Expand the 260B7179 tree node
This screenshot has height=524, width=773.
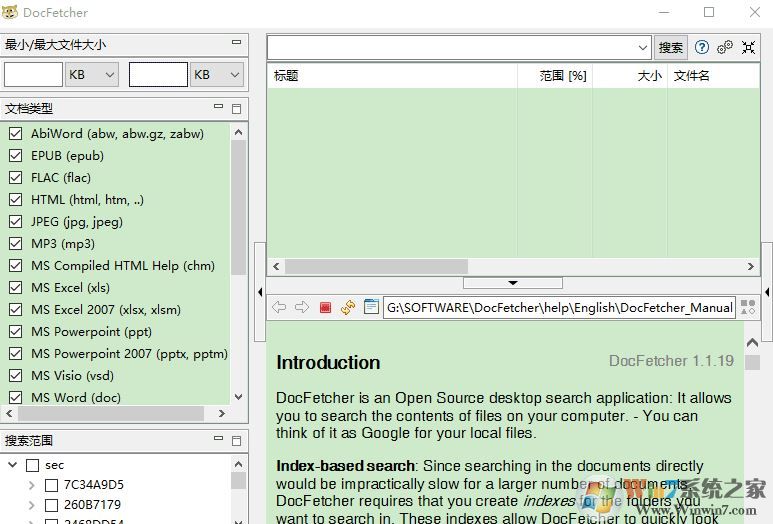[x=32, y=505]
